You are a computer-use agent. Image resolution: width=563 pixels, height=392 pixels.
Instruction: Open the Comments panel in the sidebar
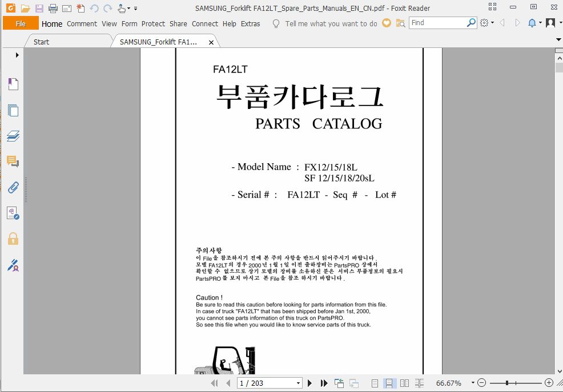[x=13, y=161]
